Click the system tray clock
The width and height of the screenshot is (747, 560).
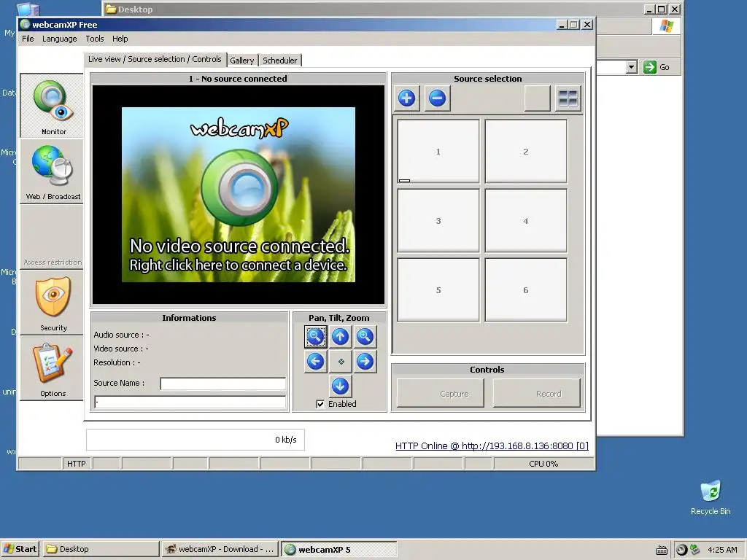(722, 550)
